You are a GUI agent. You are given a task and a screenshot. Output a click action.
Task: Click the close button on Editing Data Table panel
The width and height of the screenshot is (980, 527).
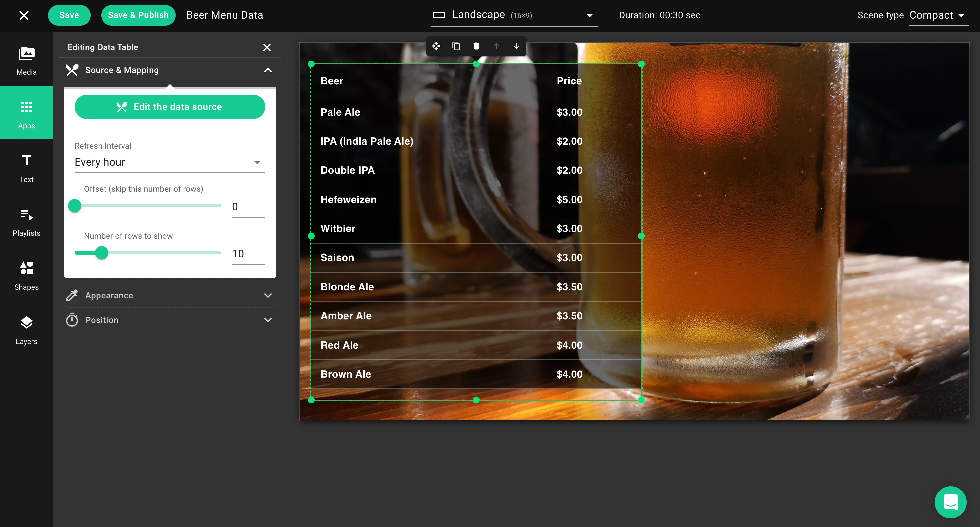click(x=267, y=47)
